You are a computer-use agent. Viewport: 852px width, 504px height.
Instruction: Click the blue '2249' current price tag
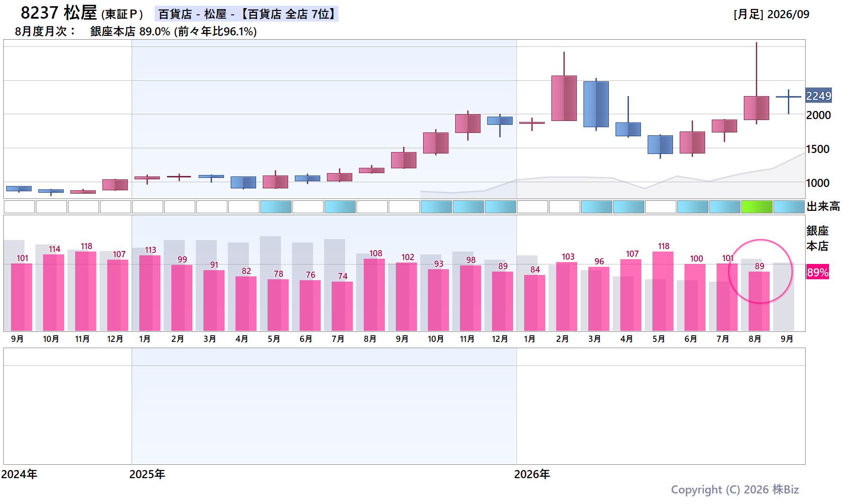(x=818, y=96)
